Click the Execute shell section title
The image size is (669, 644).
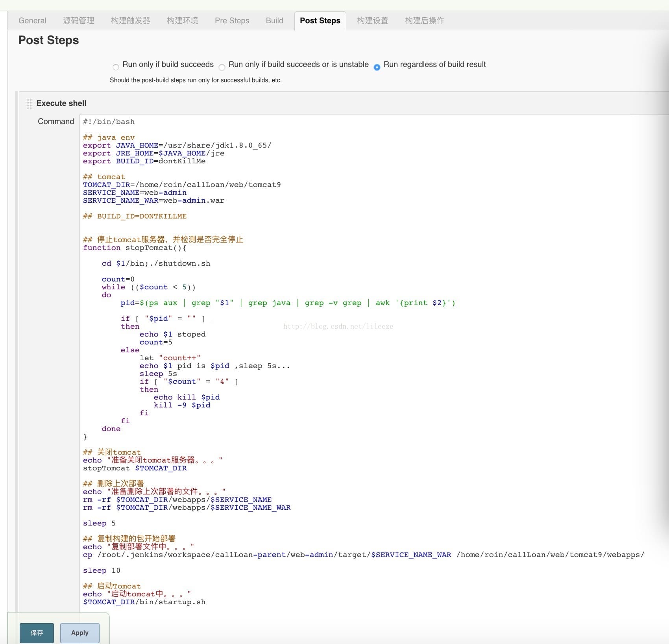(61, 103)
